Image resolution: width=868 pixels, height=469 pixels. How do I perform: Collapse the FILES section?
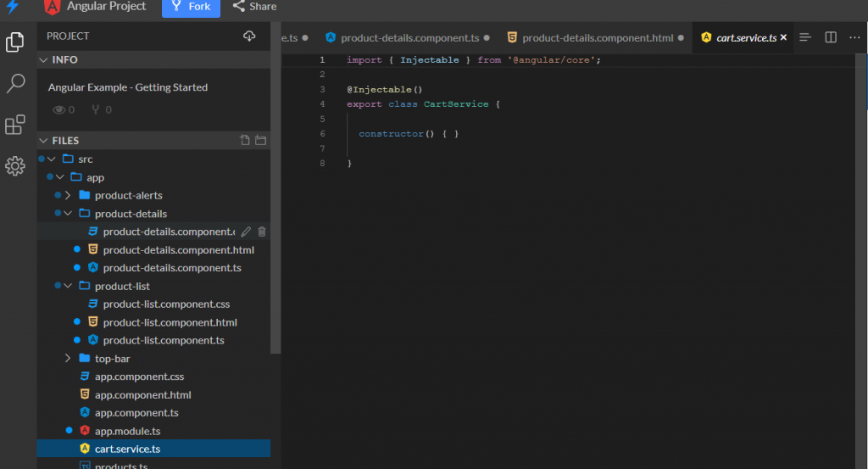coord(44,141)
